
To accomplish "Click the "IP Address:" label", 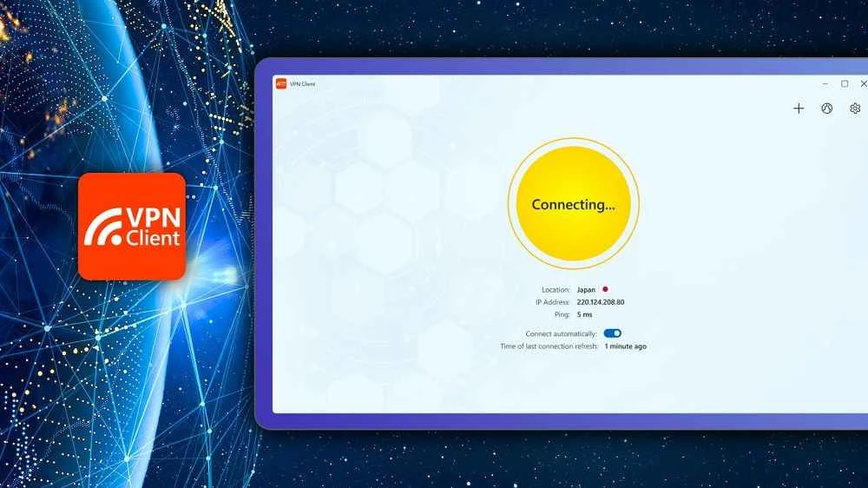I will (552, 302).
